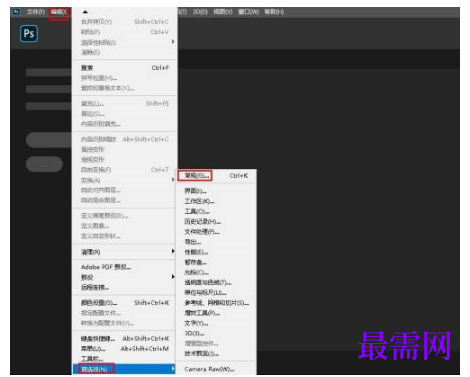The image size is (470, 377).
Task: Click the Photoshop Ps home logo
Action: 29,34
